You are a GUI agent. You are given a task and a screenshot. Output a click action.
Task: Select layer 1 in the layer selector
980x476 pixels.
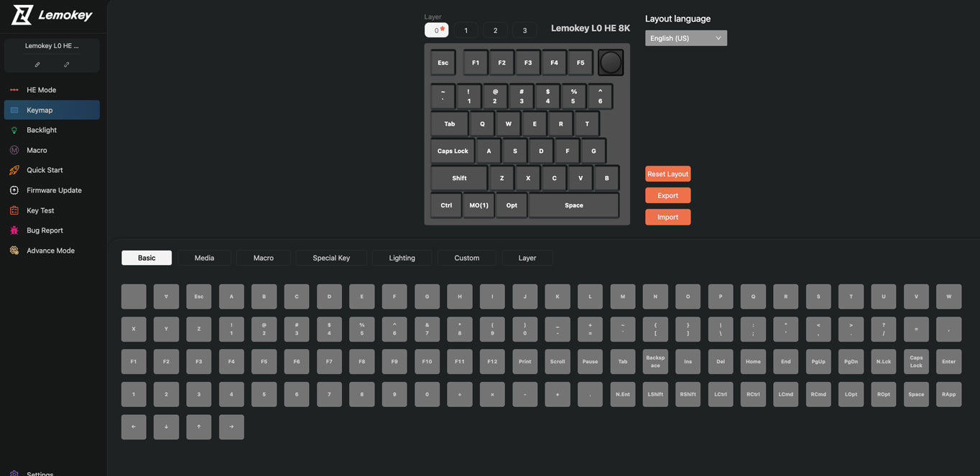point(466,30)
